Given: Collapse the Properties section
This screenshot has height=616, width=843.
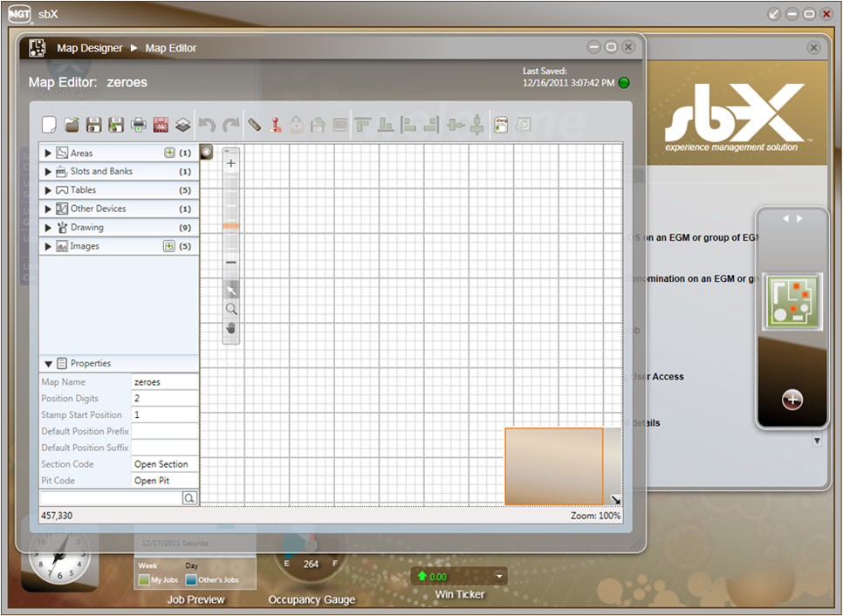Looking at the screenshot, I should pyautogui.click(x=48, y=364).
